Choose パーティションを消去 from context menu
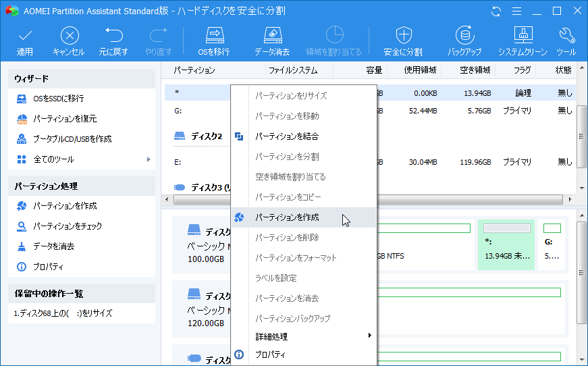The height and width of the screenshot is (366, 588). point(304,298)
